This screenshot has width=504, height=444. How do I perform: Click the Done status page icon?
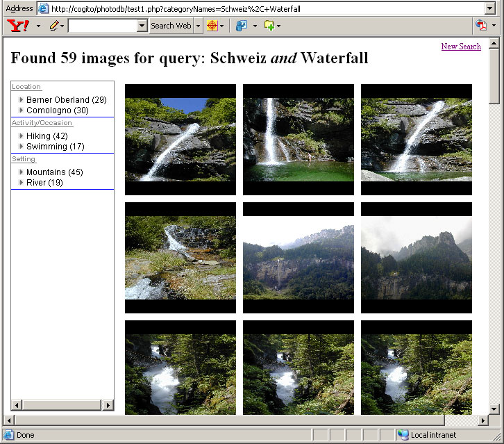9,435
